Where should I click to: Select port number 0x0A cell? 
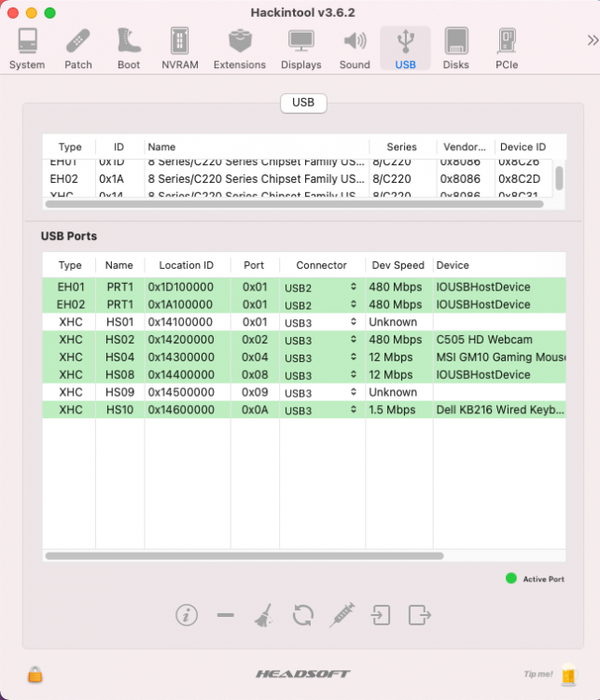[x=255, y=410]
